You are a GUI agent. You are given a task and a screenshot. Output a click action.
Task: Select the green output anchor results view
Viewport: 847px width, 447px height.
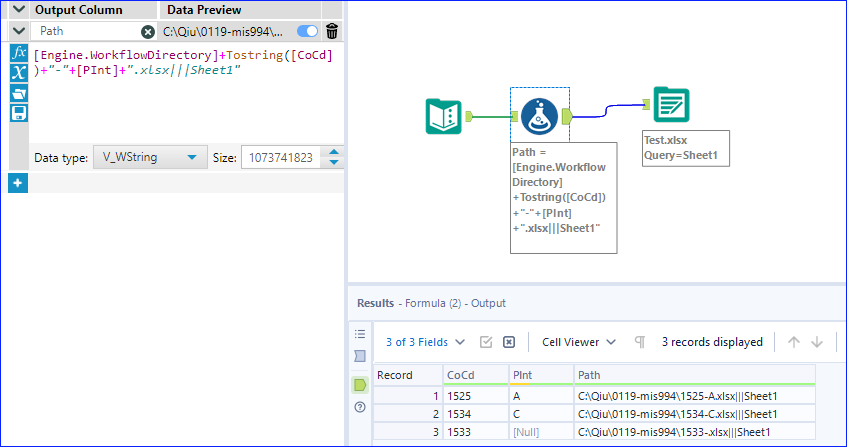pos(360,385)
